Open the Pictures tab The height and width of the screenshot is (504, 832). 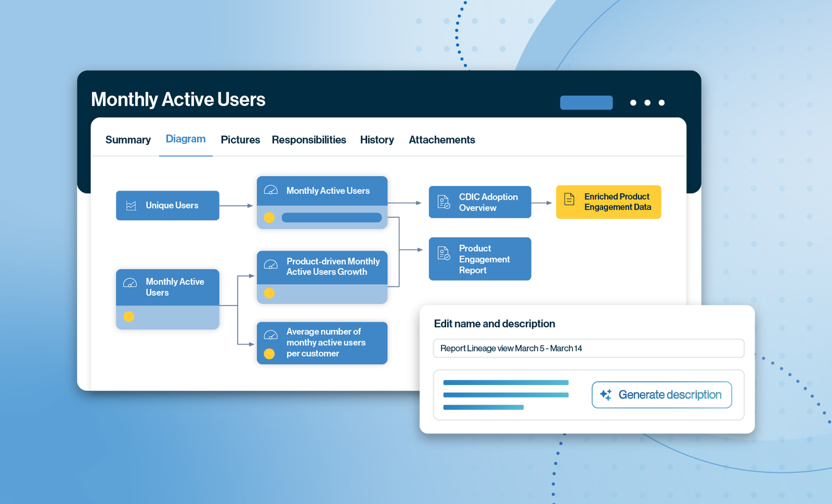(x=240, y=140)
